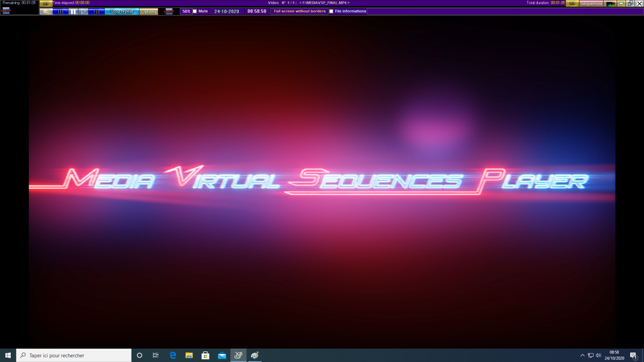Screen dimensions: 644x362
Task: Open the Options menu
Action: [x=149, y=11]
